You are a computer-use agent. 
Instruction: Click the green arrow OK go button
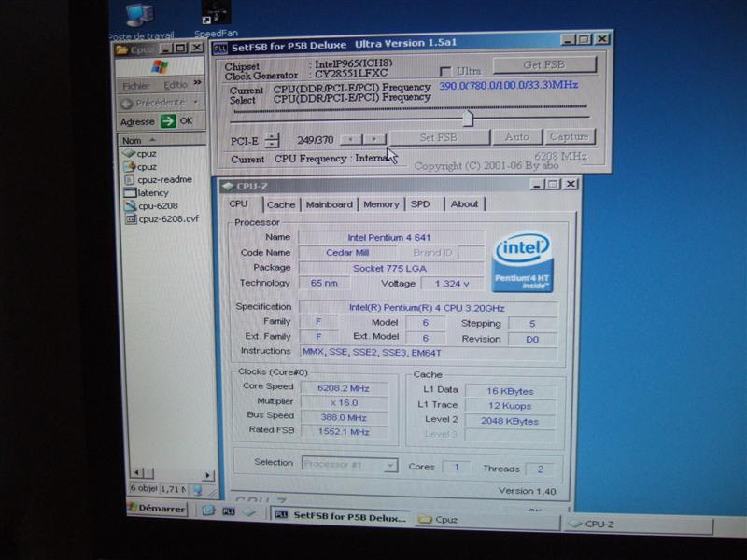coord(168,121)
